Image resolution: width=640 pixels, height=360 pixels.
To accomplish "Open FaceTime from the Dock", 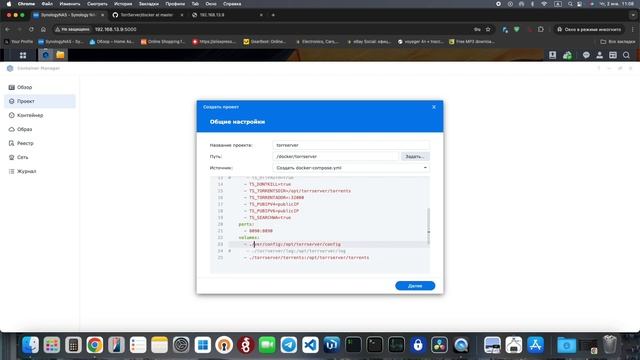I will pyautogui.click(x=267, y=345).
